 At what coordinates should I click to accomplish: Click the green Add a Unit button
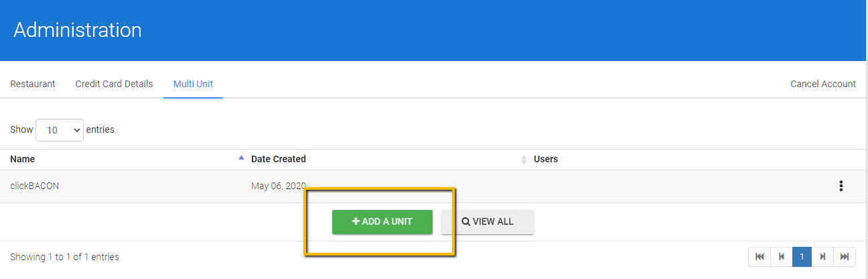382,222
